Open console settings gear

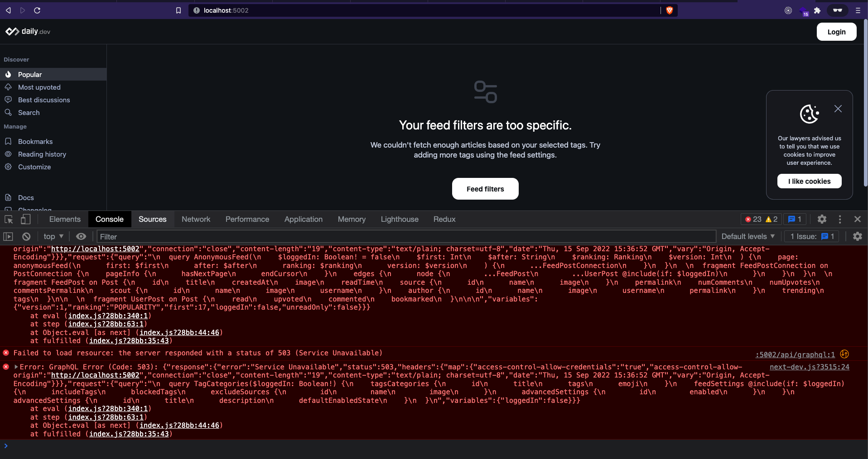click(x=857, y=236)
